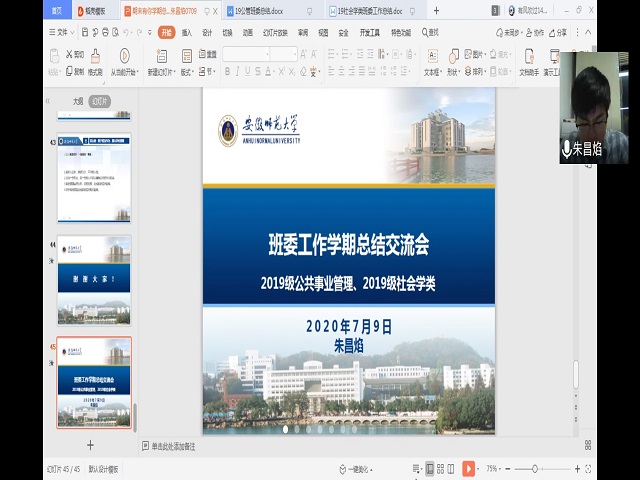640x480 pixels.
Task: Toggle Bold formatting
Action: point(228,71)
